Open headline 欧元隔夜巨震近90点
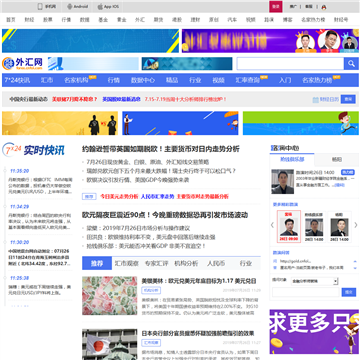 pyautogui.click(x=165, y=215)
